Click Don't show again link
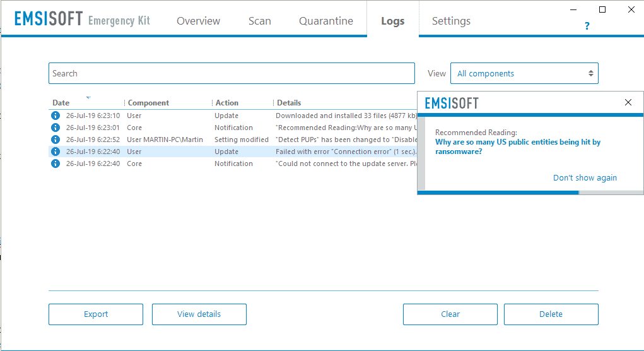The width and height of the screenshot is (644, 351). pyautogui.click(x=585, y=177)
